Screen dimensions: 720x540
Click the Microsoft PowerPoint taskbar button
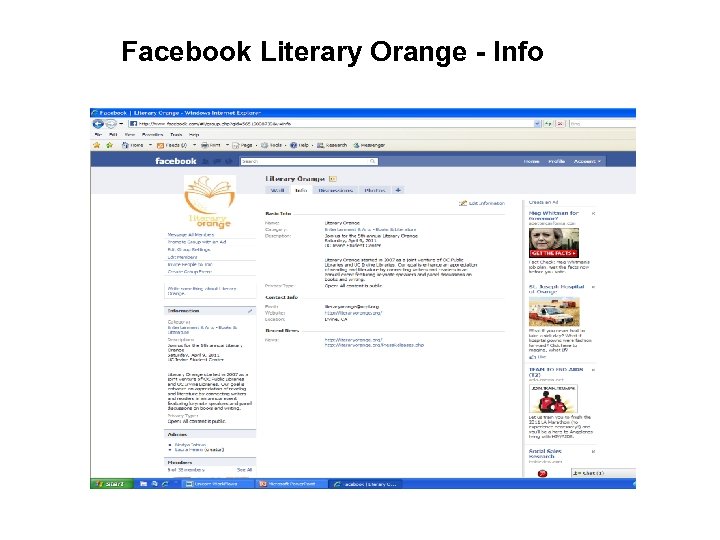click(291, 484)
